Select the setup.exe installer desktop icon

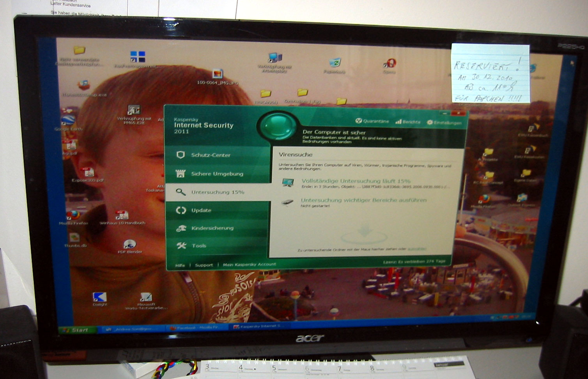click(84, 89)
